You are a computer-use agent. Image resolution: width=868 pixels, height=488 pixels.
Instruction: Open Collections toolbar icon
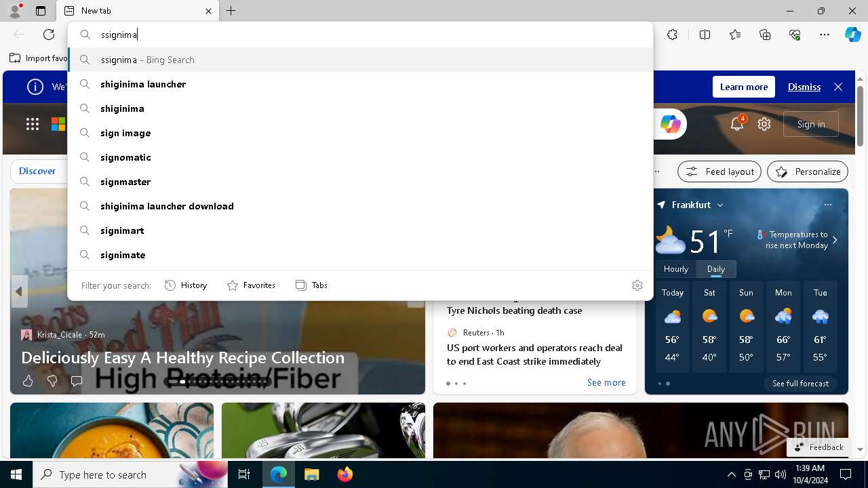[765, 35]
